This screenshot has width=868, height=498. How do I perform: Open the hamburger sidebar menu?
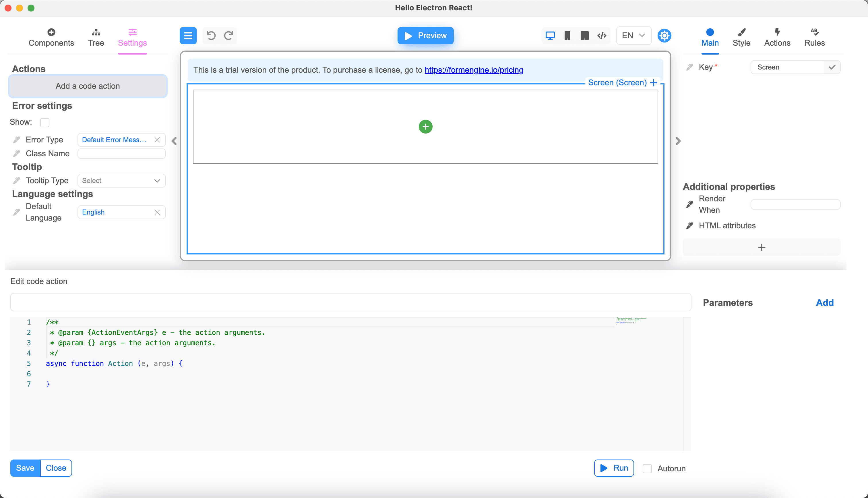188,35
